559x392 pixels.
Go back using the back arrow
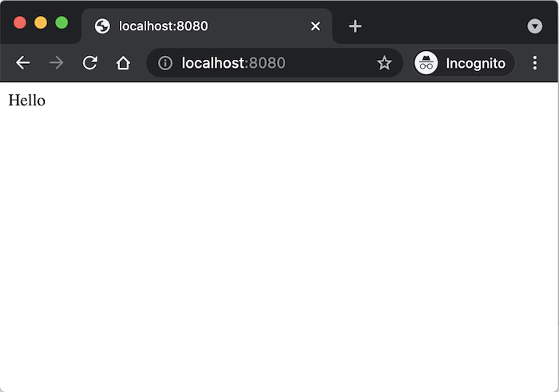(x=23, y=63)
